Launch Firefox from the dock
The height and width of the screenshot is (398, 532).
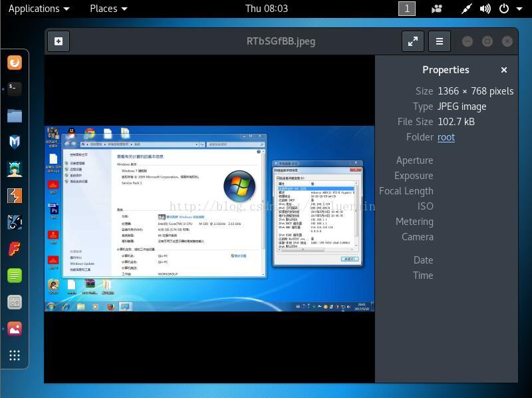[15, 63]
